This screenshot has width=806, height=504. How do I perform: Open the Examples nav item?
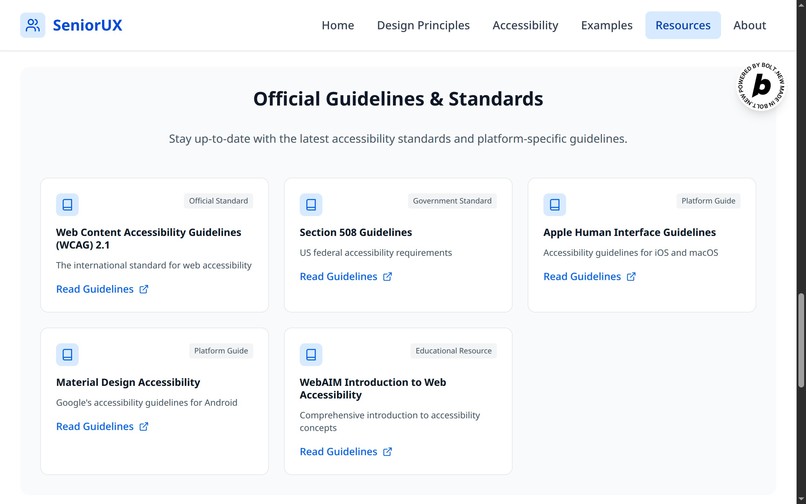click(607, 25)
